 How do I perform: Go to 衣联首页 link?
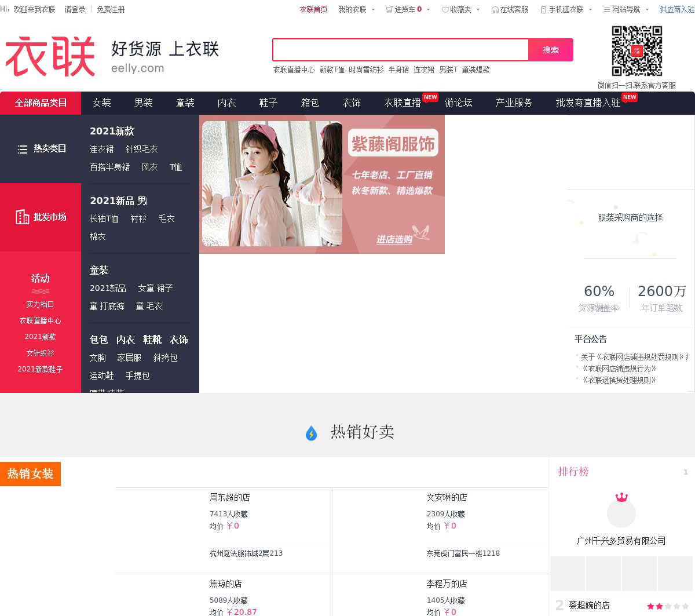[x=313, y=10]
